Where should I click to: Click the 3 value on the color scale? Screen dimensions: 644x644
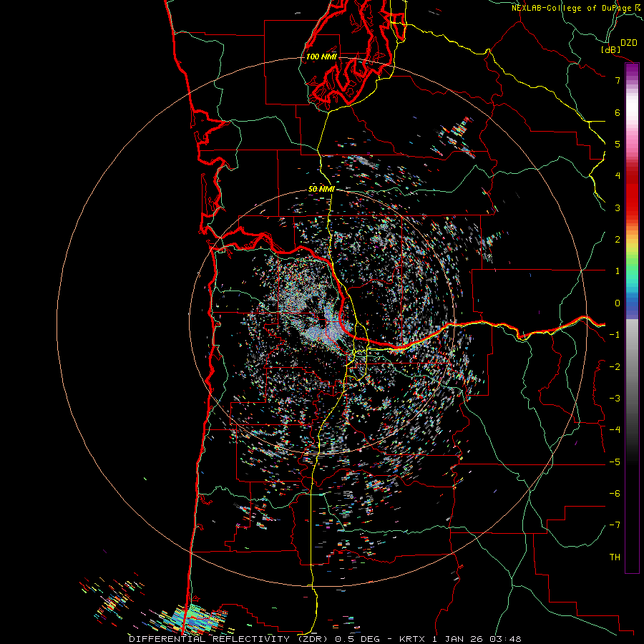(x=618, y=208)
